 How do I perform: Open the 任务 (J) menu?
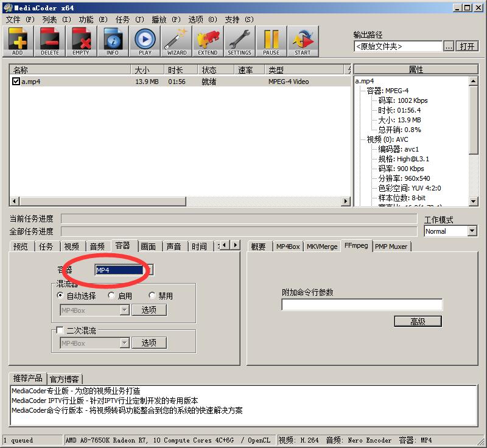tap(130, 19)
